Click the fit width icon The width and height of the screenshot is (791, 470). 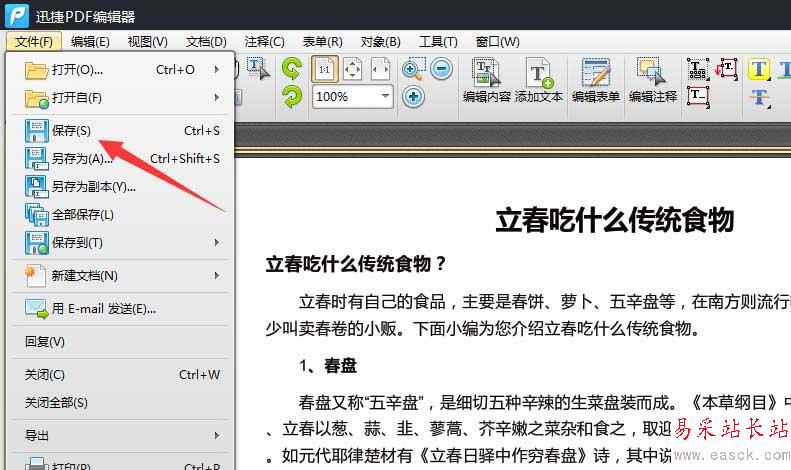(380, 69)
